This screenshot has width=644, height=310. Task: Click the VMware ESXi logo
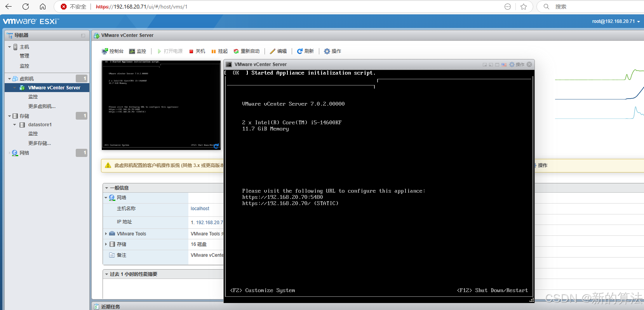31,21
